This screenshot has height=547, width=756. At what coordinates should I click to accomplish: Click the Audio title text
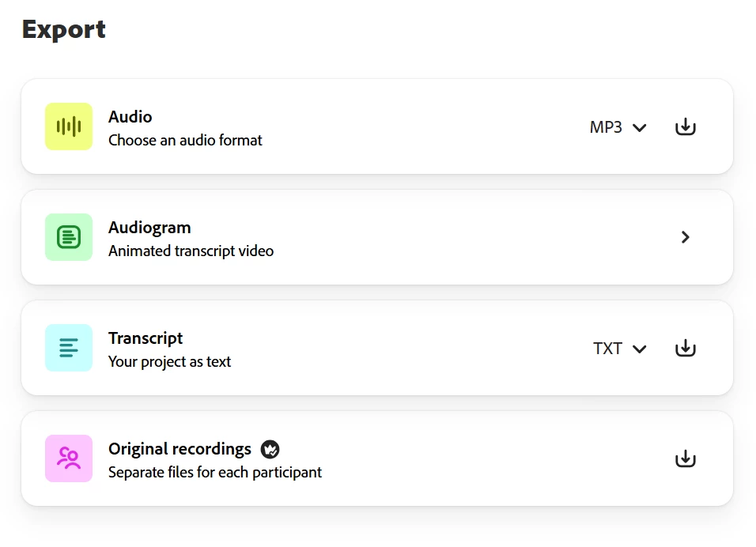[x=130, y=117]
